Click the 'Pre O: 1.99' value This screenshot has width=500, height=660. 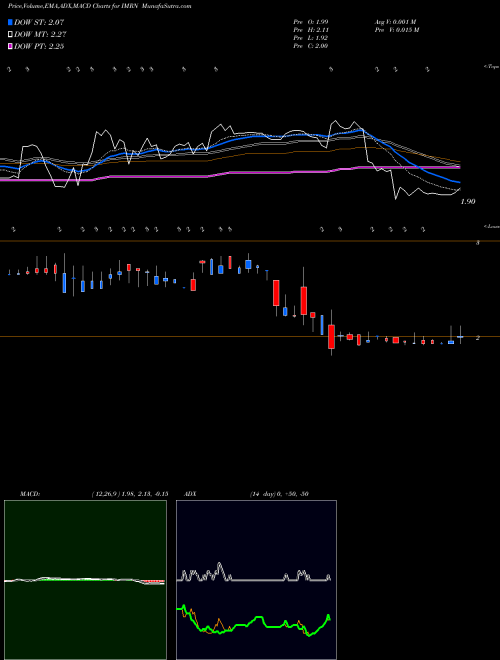point(311,22)
